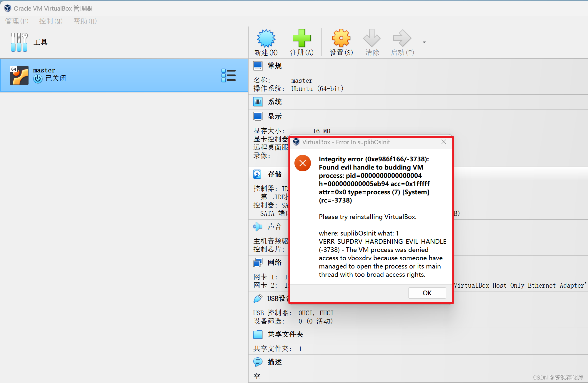Click the New (新建) VM toolbar icon

266,38
